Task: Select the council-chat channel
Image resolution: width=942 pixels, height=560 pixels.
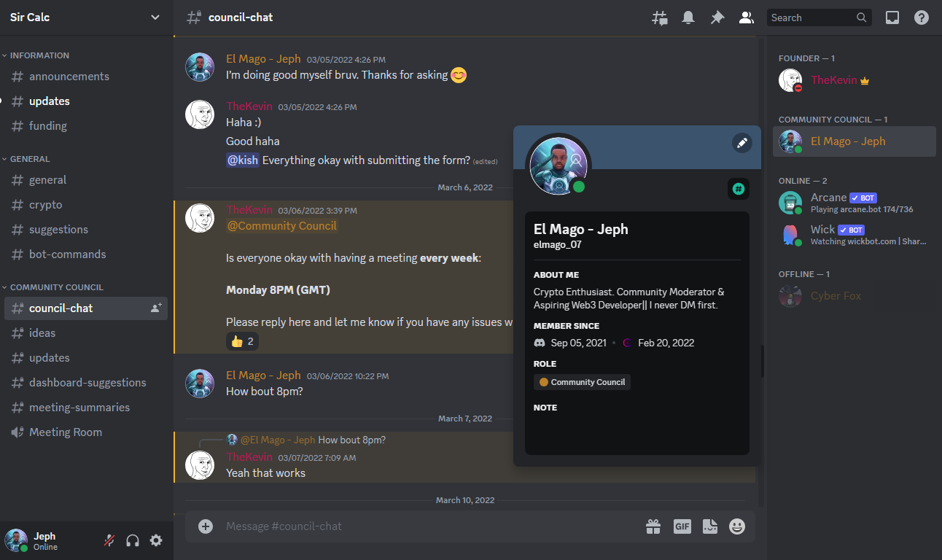Action: pos(86,308)
